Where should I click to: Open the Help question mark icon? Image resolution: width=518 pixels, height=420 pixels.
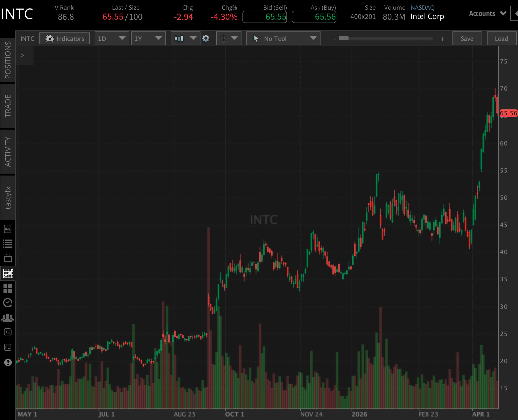(x=8, y=362)
